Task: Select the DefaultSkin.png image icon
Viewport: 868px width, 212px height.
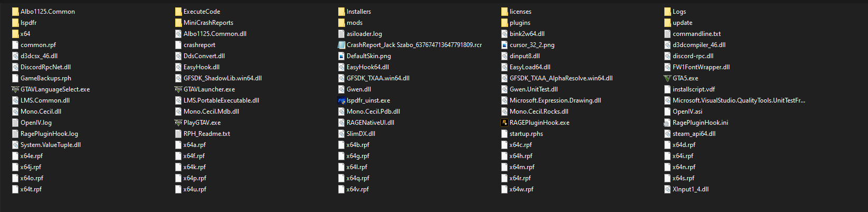Action: click(341, 56)
